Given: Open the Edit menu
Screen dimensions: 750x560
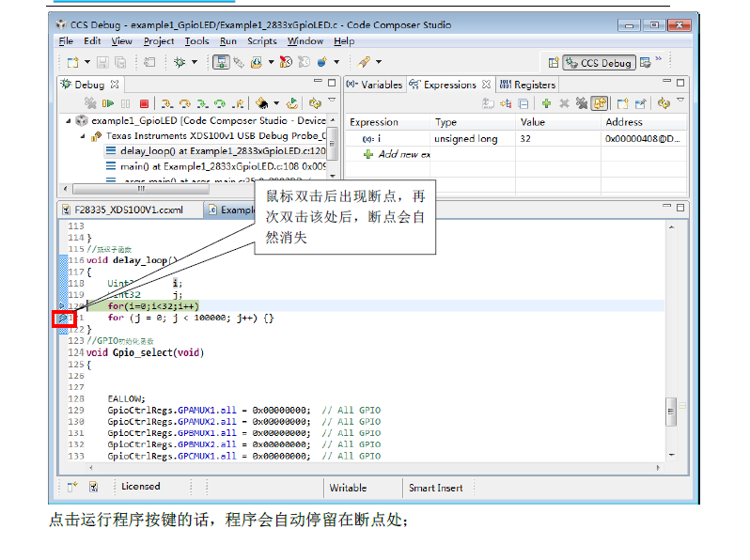Looking at the screenshot, I should [92, 41].
